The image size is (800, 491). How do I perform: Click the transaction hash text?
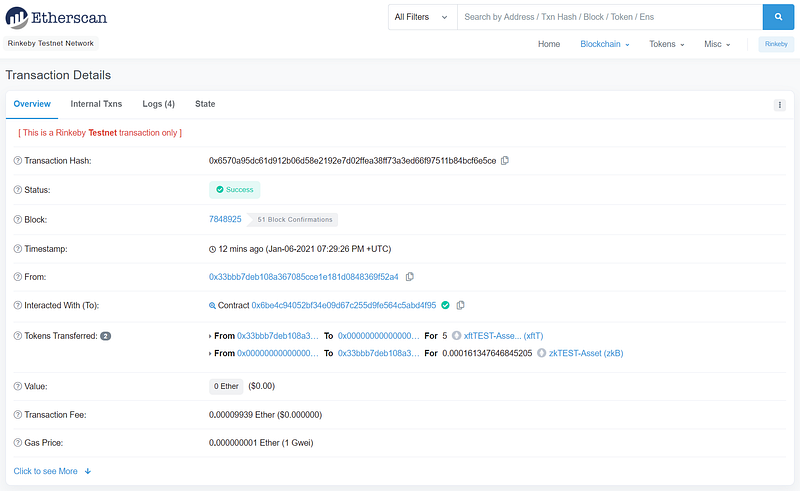(353, 161)
